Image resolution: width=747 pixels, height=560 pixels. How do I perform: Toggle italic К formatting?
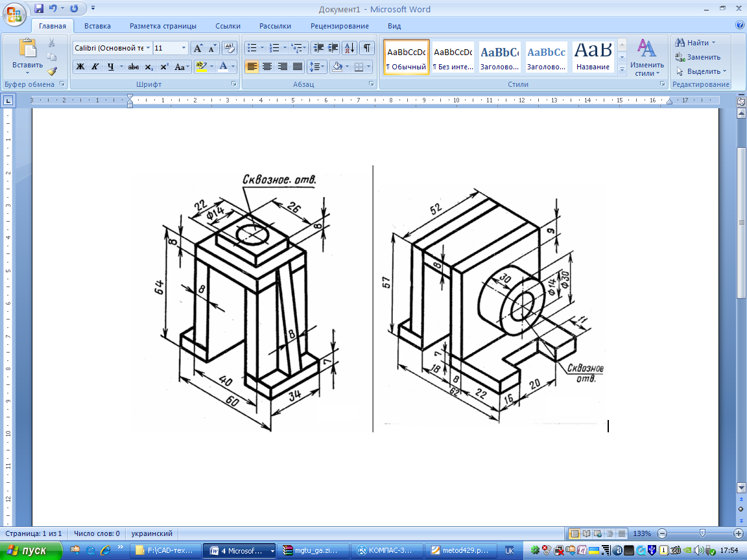point(95,67)
